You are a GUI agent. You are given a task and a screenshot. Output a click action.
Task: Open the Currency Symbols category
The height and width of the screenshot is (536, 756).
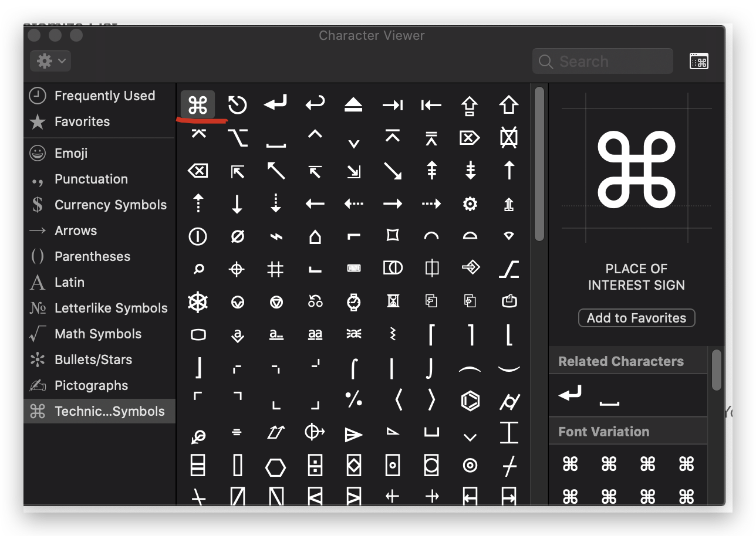pos(99,205)
